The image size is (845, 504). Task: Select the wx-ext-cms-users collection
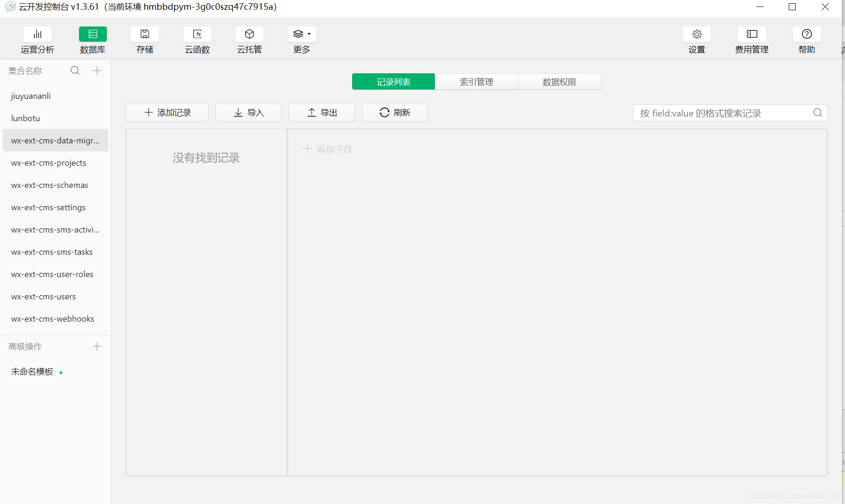[x=43, y=297]
